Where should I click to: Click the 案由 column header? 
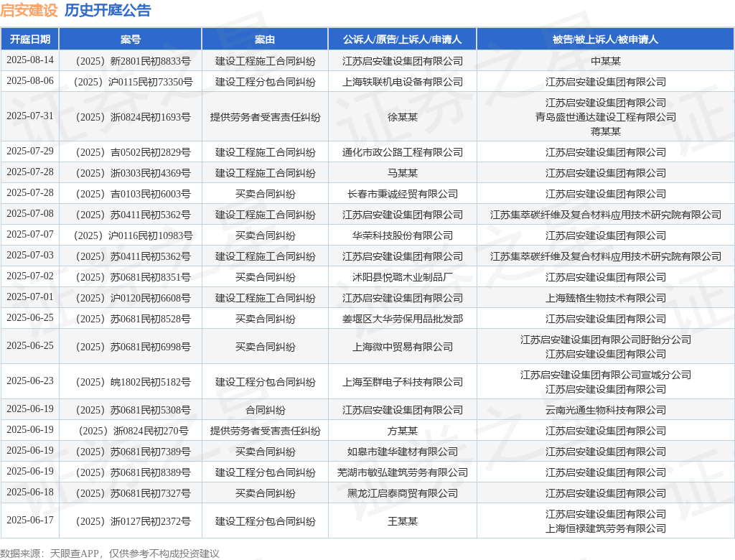[265, 39]
